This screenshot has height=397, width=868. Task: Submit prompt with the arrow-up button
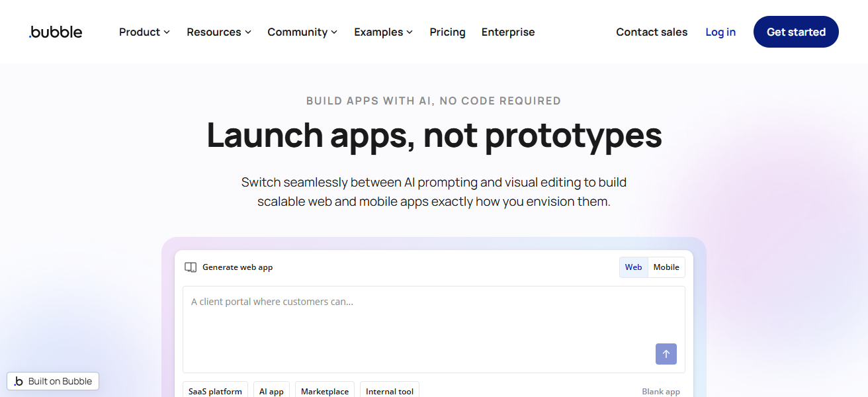tap(666, 354)
